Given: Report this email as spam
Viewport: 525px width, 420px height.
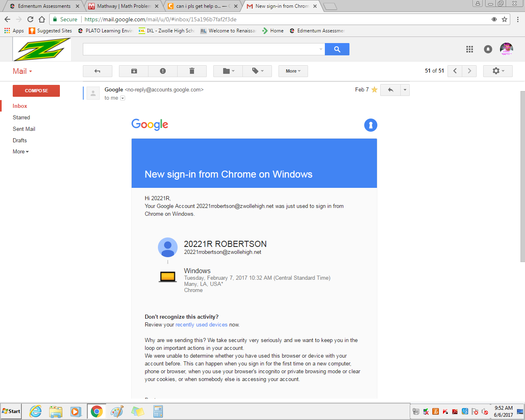Looking at the screenshot, I should click(163, 71).
